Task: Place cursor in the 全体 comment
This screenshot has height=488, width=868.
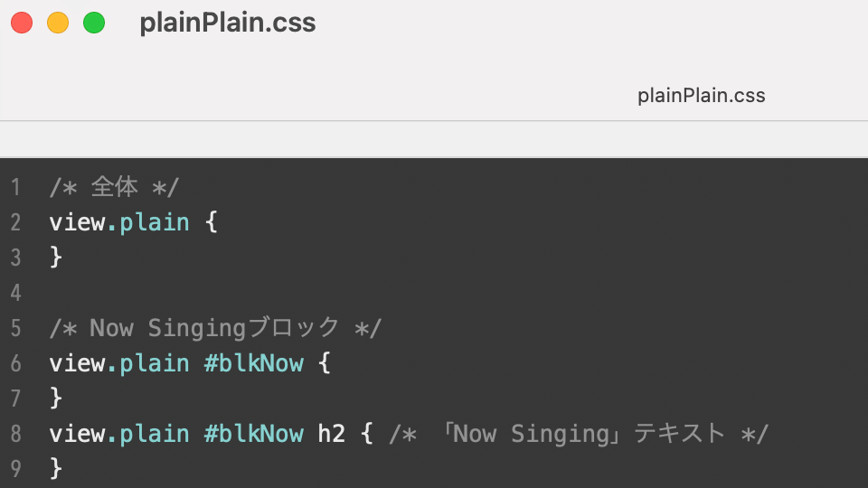Action: [115, 188]
